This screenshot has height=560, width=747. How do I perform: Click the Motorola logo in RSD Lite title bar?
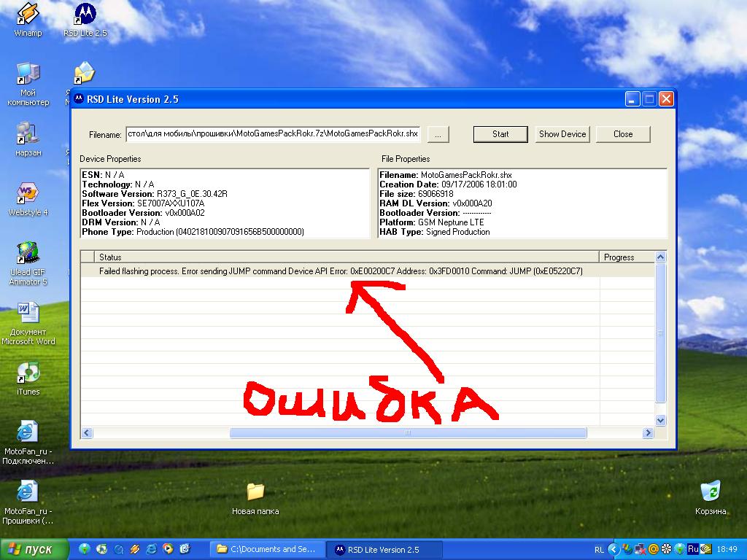(79, 99)
